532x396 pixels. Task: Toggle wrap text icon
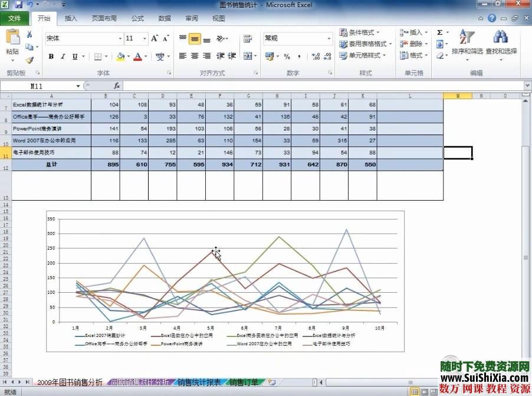(248, 39)
